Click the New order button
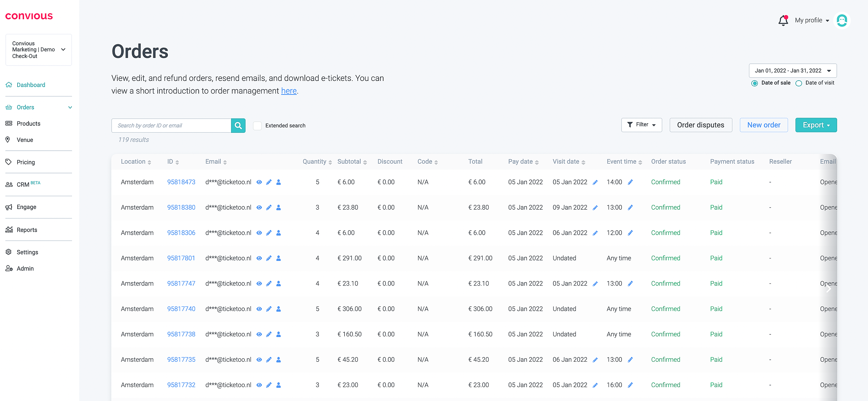The image size is (868, 401). pyautogui.click(x=764, y=125)
